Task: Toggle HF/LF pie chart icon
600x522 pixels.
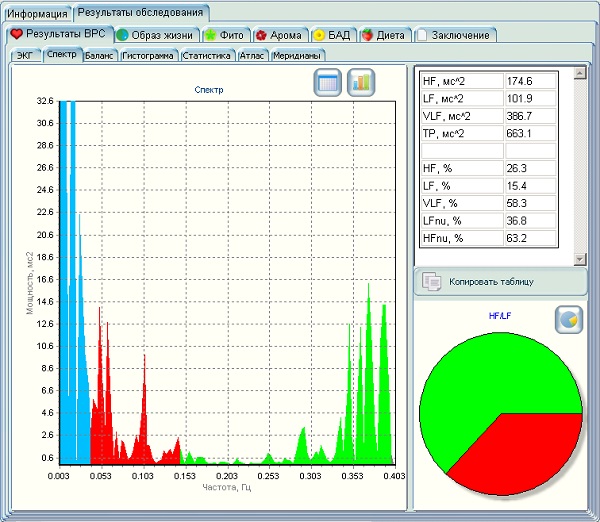Action: pyautogui.click(x=569, y=320)
